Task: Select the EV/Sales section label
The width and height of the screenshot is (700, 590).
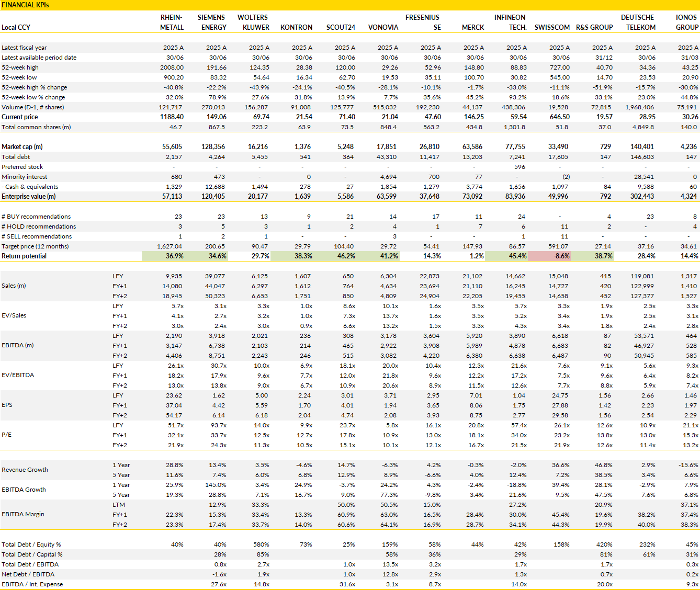Action: point(14,316)
